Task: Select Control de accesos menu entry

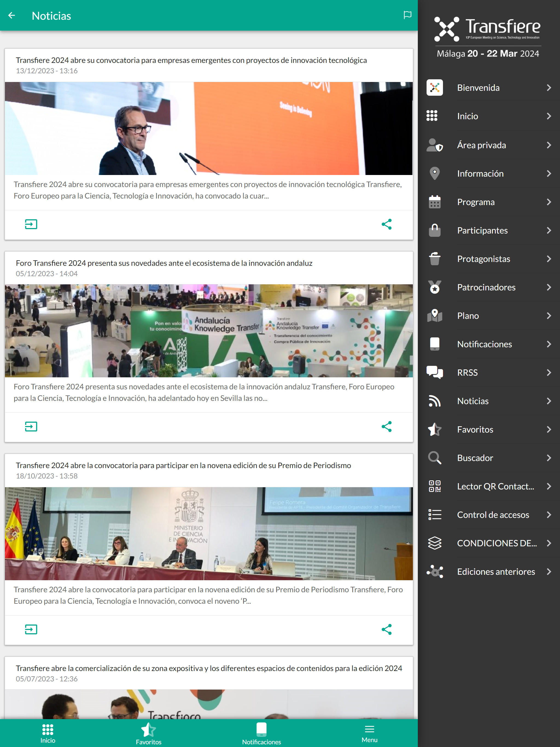Action: coord(489,515)
